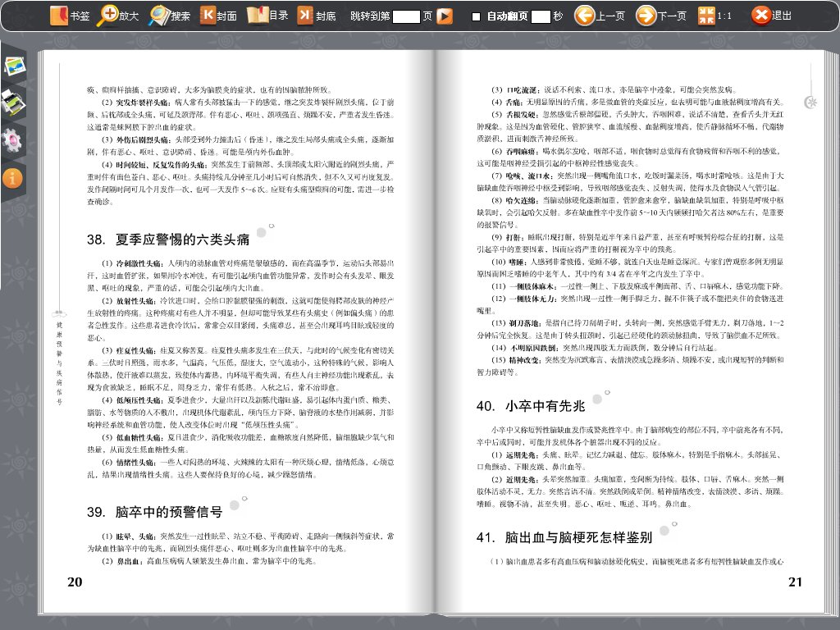Image resolution: width=840 pixels, height=630 pixels.
Task: Click page number 20 on left page
Action: click(x=75, y=582)
